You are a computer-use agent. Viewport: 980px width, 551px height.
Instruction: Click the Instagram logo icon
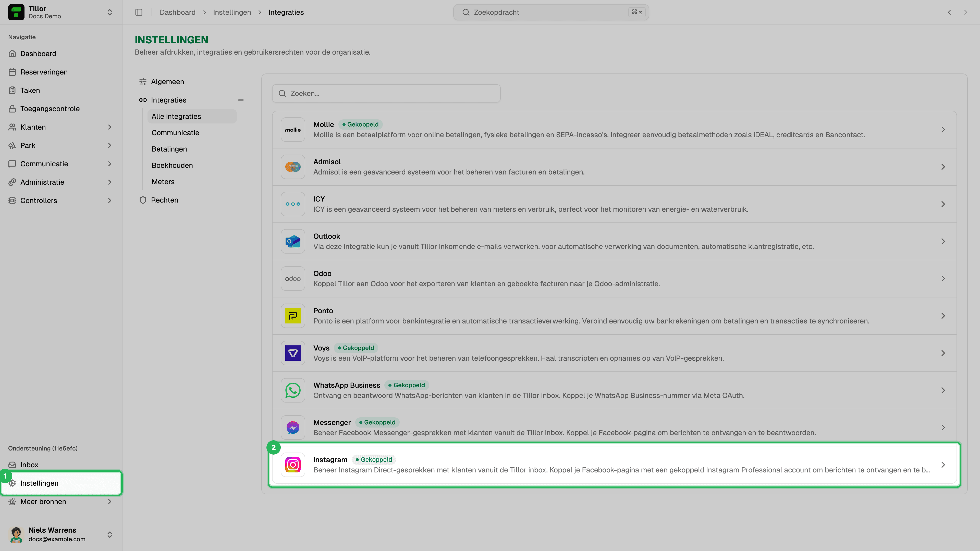click(293, 465)
